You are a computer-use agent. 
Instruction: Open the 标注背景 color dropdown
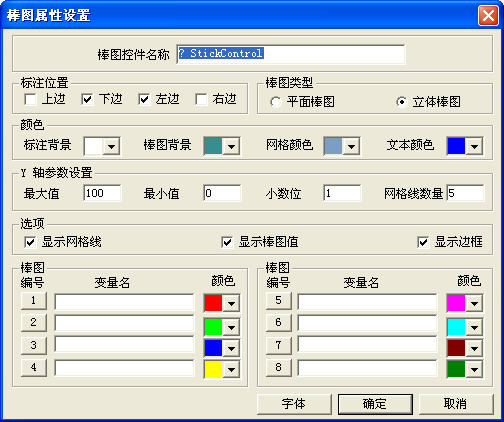pos(111,146)
